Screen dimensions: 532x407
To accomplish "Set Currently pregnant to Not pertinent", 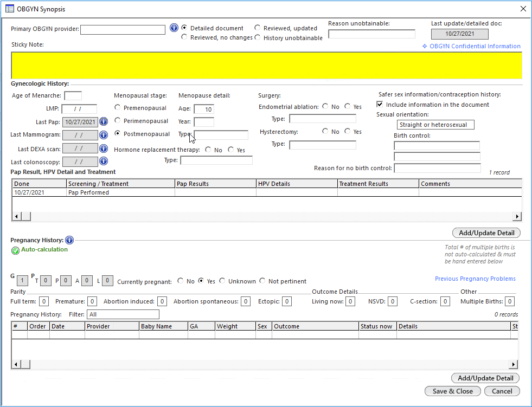I will coord(262,281).
